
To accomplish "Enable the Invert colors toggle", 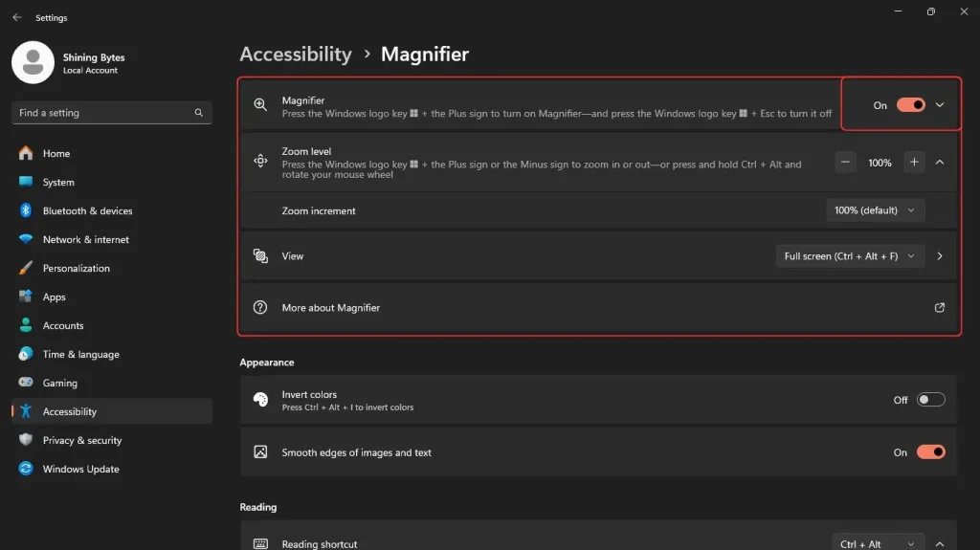I will tap(930, 400).
